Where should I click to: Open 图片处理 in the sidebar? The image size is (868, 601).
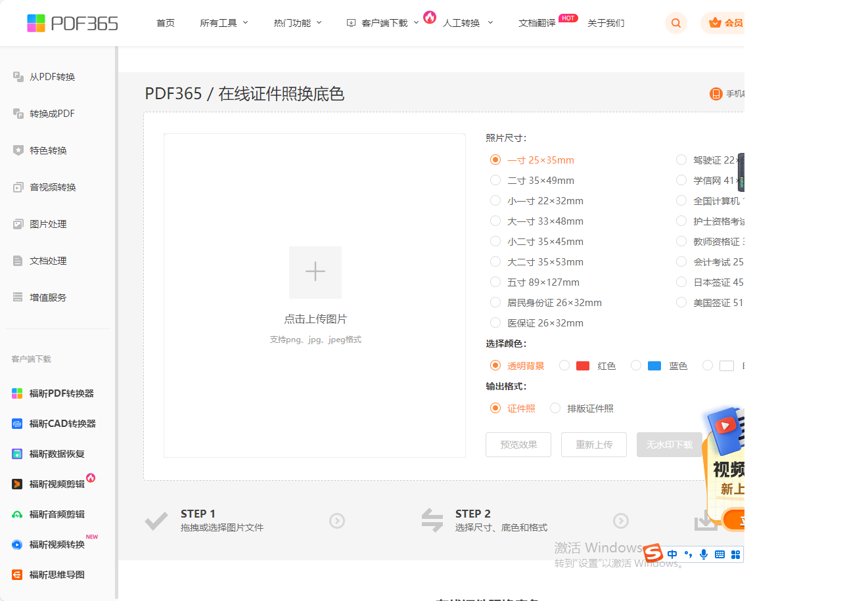(48, 224)
